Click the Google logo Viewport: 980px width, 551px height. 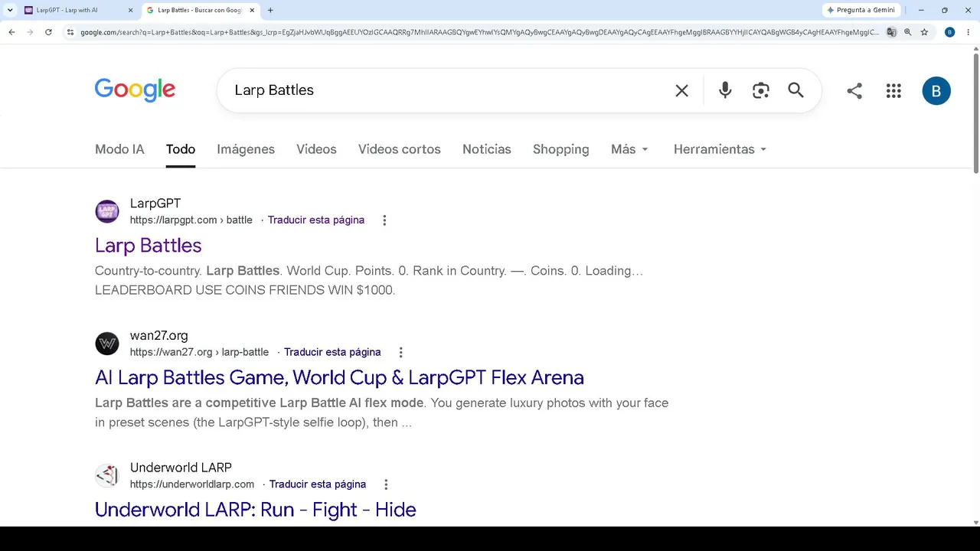point(135,90)
